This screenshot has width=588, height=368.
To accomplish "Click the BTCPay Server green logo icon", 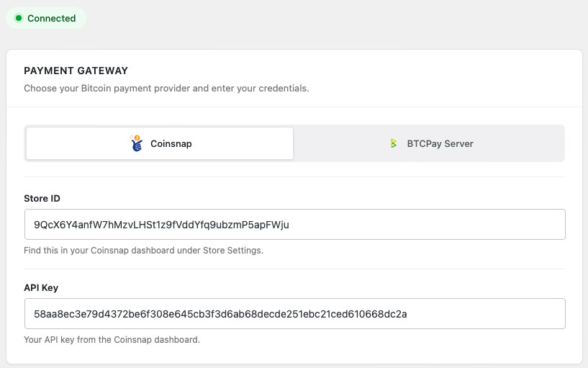I will click(x=393, y=143).
